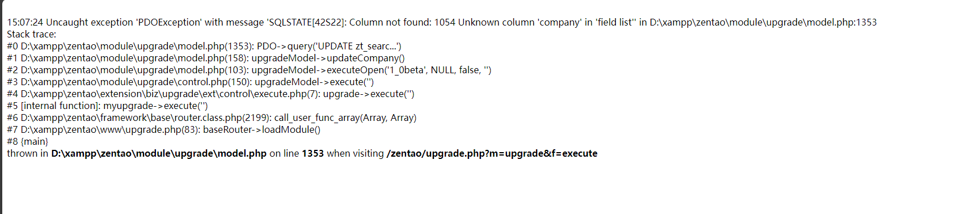980x214 pixels.
Task: Click the 'Uncaught exception PDOException' error line
Action: (442, 22)
